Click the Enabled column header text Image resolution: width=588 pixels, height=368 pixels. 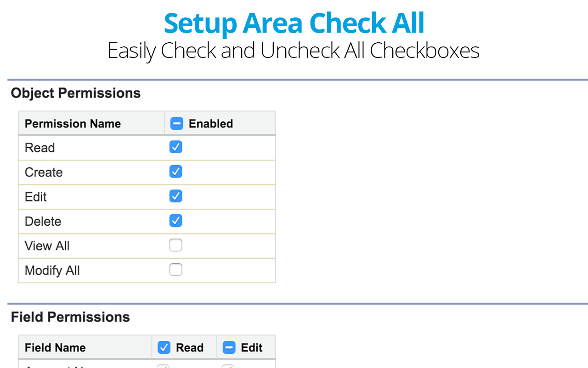[x=211, y=124]
